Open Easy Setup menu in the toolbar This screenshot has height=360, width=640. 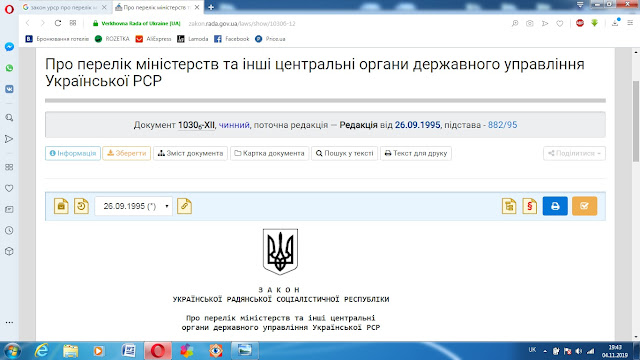pyautogui.click(x=630, y=23)
